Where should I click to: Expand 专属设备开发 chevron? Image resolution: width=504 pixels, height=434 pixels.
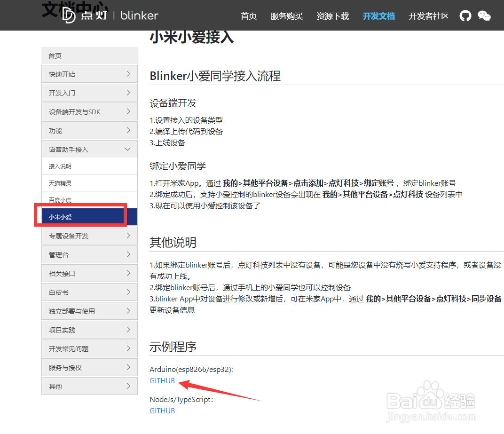(x=128, y=236)
